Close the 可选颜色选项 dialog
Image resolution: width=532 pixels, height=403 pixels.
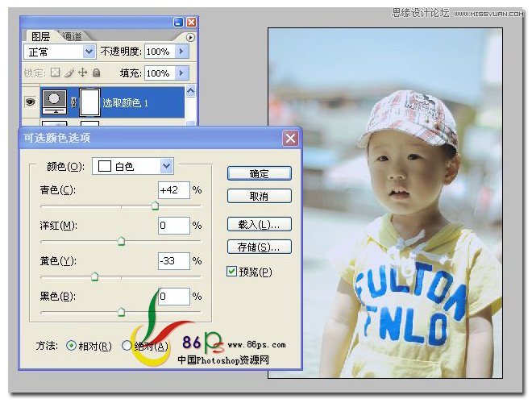coord(290,138)
